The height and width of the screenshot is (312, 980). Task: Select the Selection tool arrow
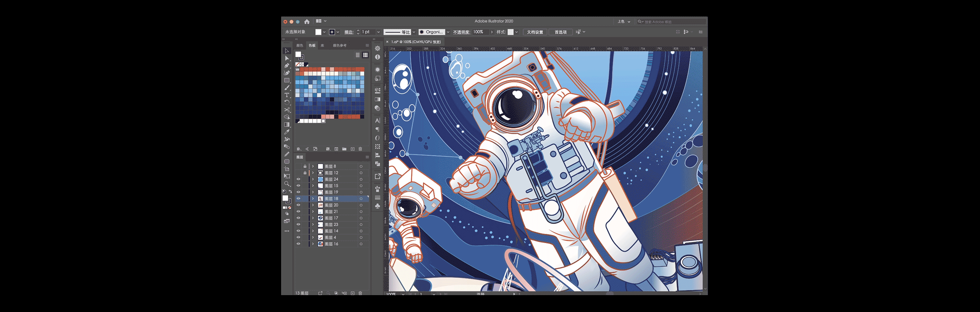tap(287, 51)
